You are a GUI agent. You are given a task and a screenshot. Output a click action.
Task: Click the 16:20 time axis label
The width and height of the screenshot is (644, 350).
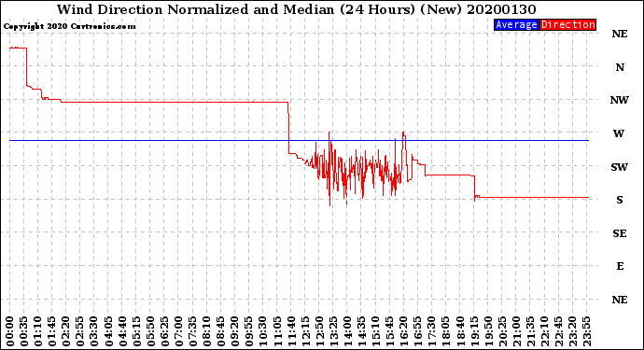(x=404, y=331)
